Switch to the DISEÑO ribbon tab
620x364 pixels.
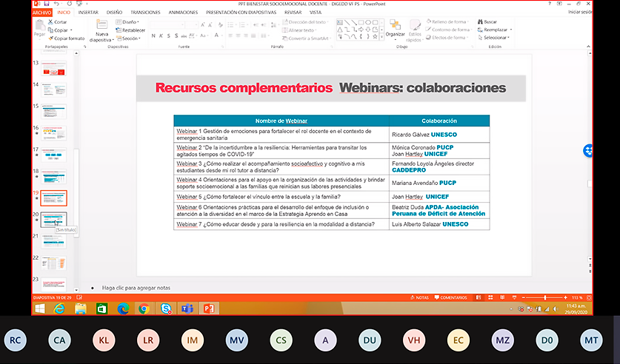pos(114,13)
